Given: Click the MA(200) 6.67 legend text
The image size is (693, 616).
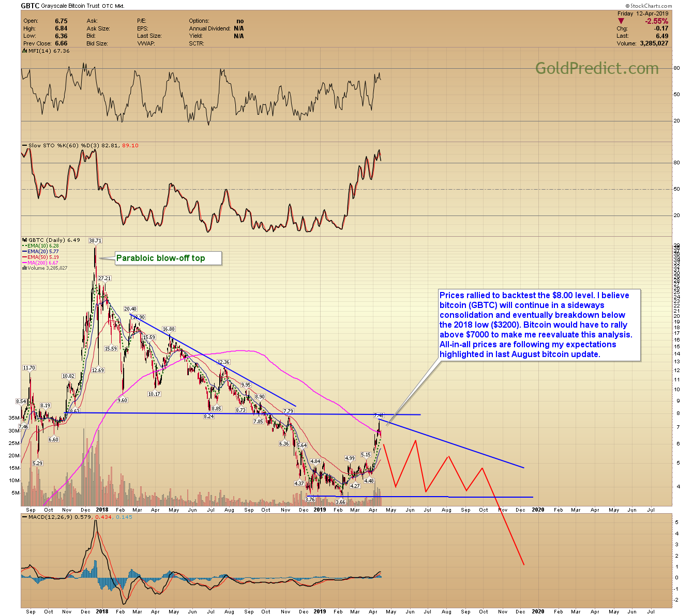Looking at the screenshot, I should 43,263.
